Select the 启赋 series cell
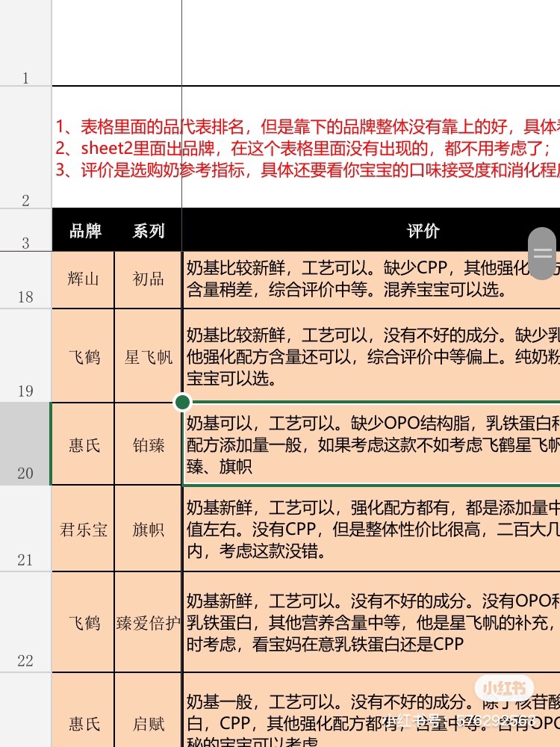560x747 pixels. [x=149, y=723]
